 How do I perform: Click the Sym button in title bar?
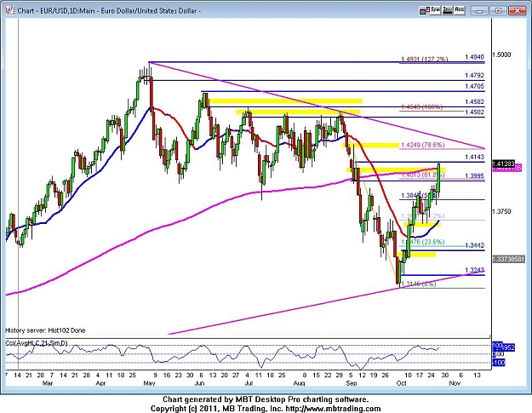tap(435, 10)
